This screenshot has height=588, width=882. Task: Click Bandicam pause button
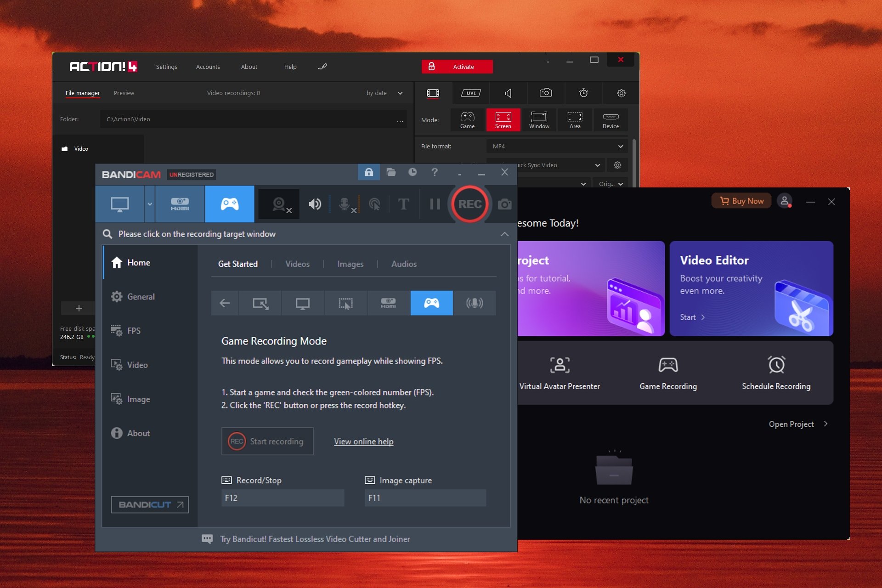pyautogui.click(x=435, y=204)
